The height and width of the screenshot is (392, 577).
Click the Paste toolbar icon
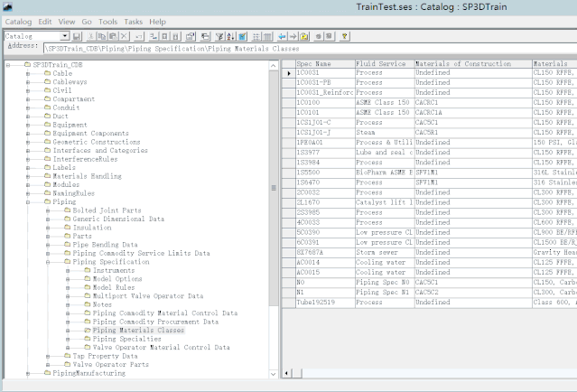[x=113, y=36]
